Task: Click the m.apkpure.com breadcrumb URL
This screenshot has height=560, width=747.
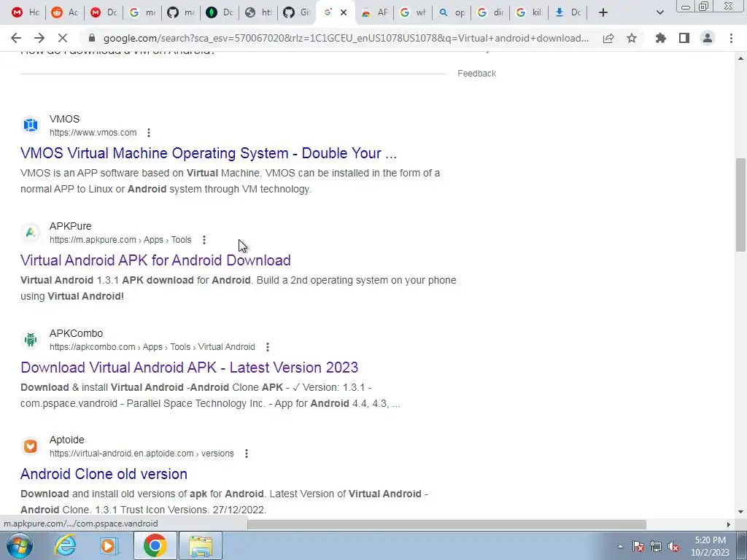Action: (x=120, y=240)
